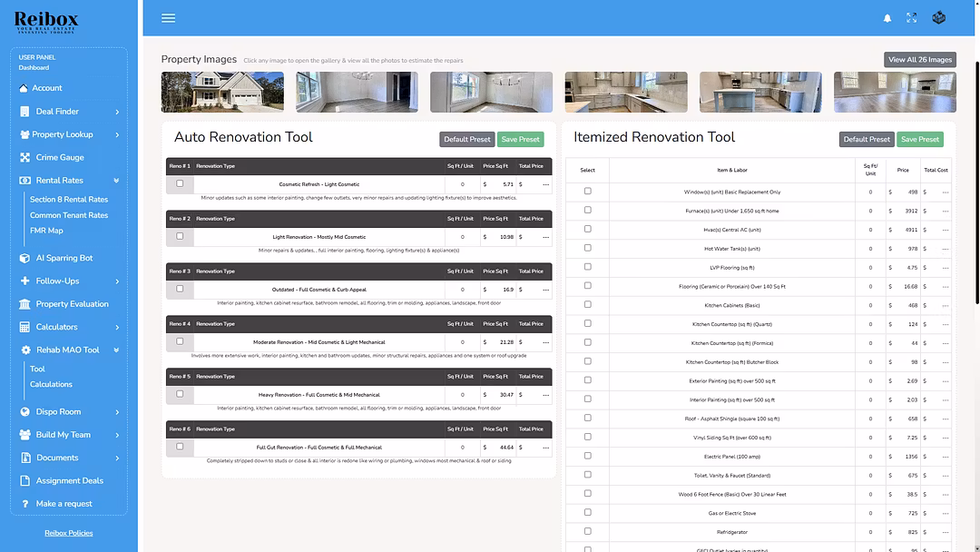Expand the Calculators submenu arrow
980x552 pixels.
click(117, 327)
